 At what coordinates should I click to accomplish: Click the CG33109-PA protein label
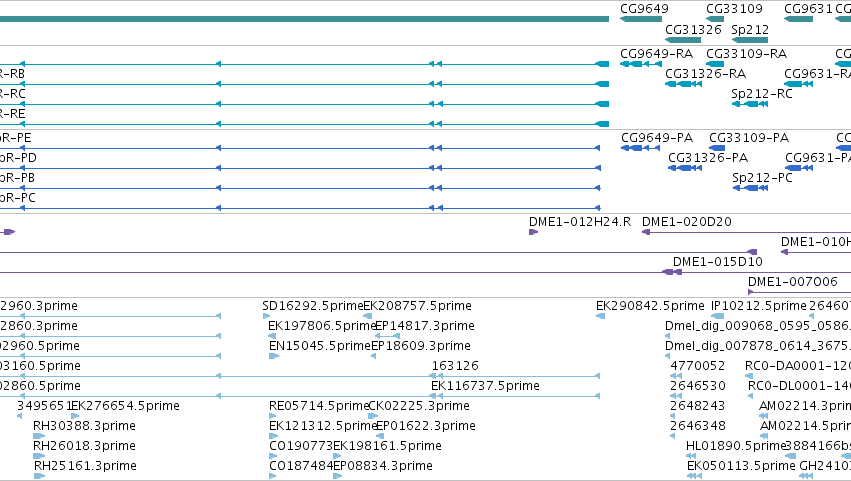pyautogui.click(x=749, y=138)
